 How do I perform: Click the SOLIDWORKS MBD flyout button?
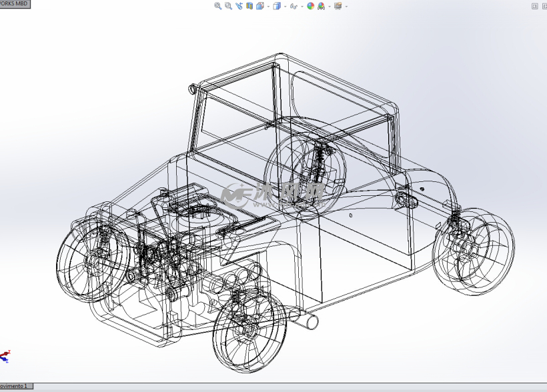(x=15, y=3)
